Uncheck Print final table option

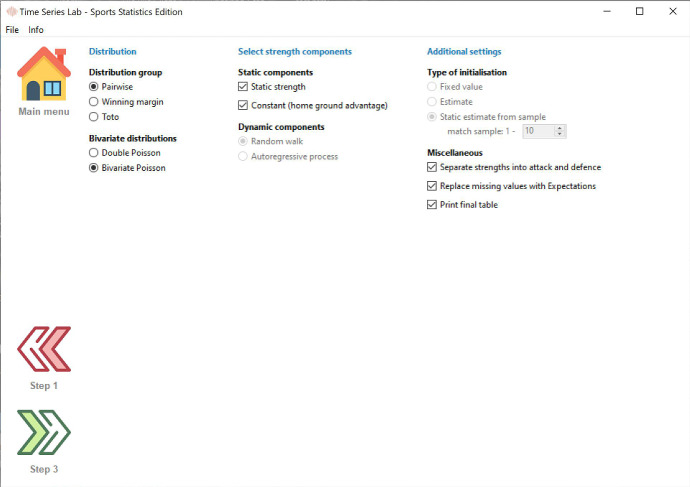pos(432,205)
